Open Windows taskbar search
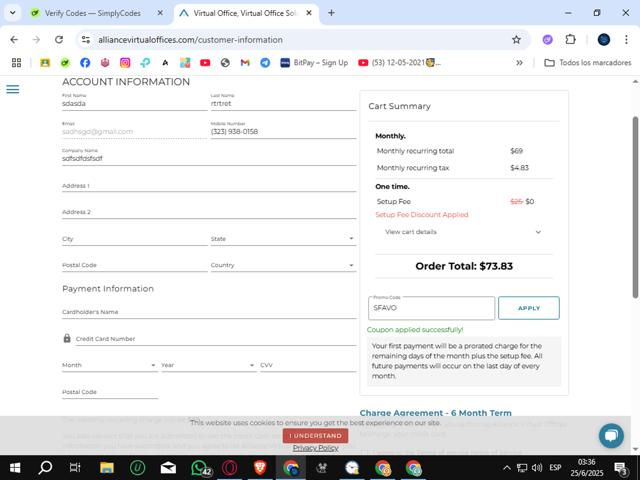Screen dimensions: 640x480 45,468
